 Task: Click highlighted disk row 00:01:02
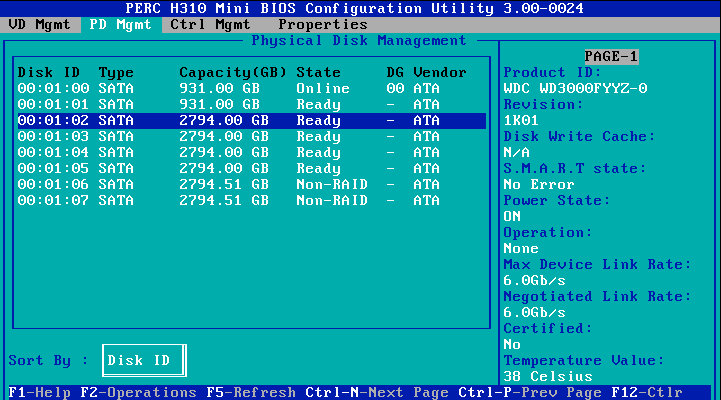point(250,121)
